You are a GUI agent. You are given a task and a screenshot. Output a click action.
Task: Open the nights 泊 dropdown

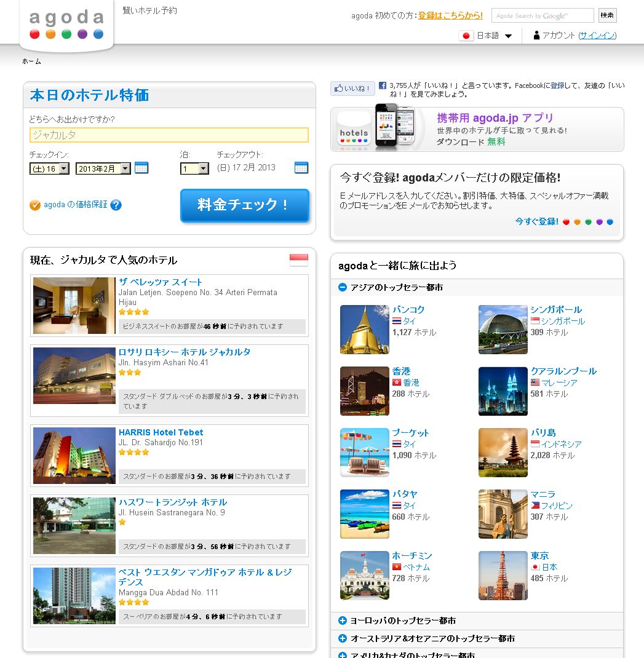click(x=194, y=168)
